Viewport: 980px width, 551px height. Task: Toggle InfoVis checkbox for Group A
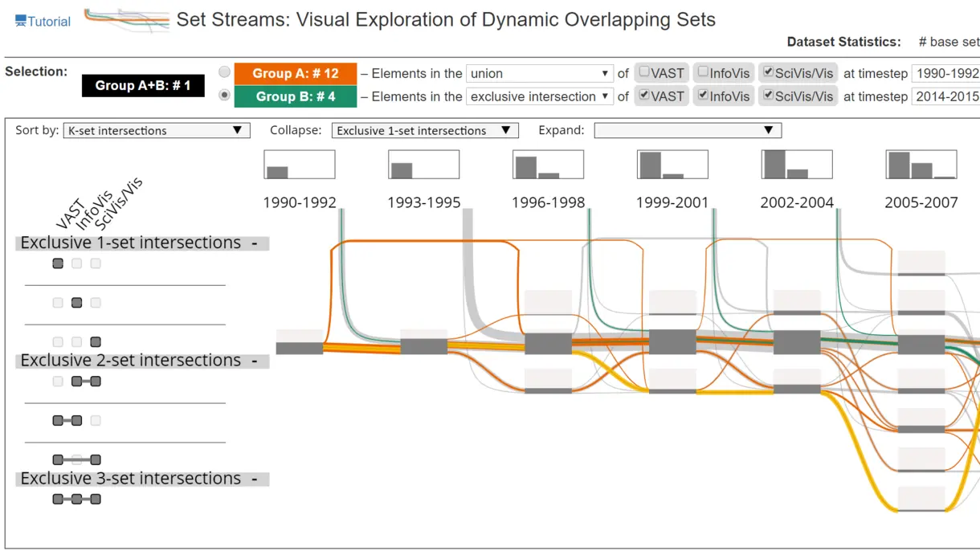point(703,72)
